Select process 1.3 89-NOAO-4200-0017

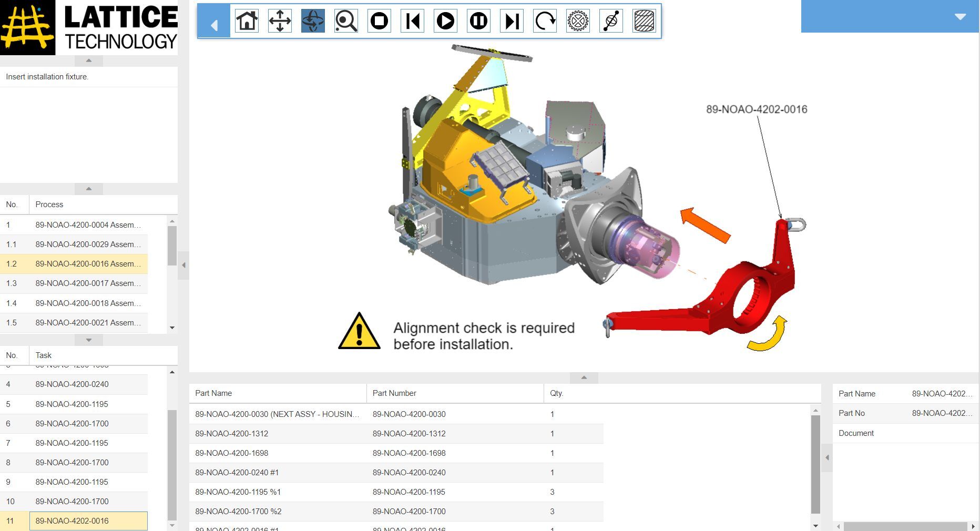pyautogui.click(x=88, y=283)
